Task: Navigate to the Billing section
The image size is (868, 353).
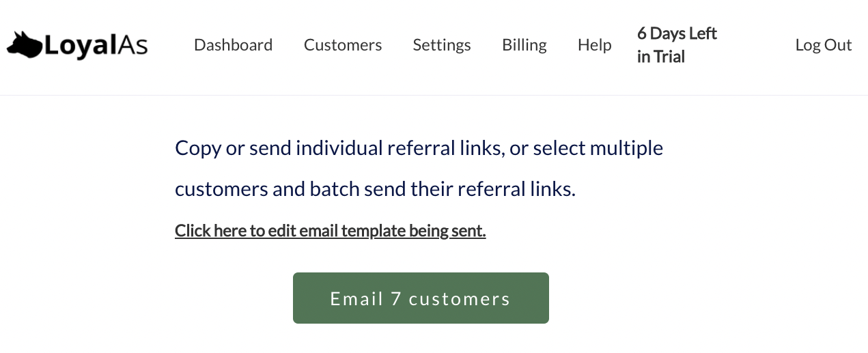Action: pyautogui.click(x=524, y=45)
